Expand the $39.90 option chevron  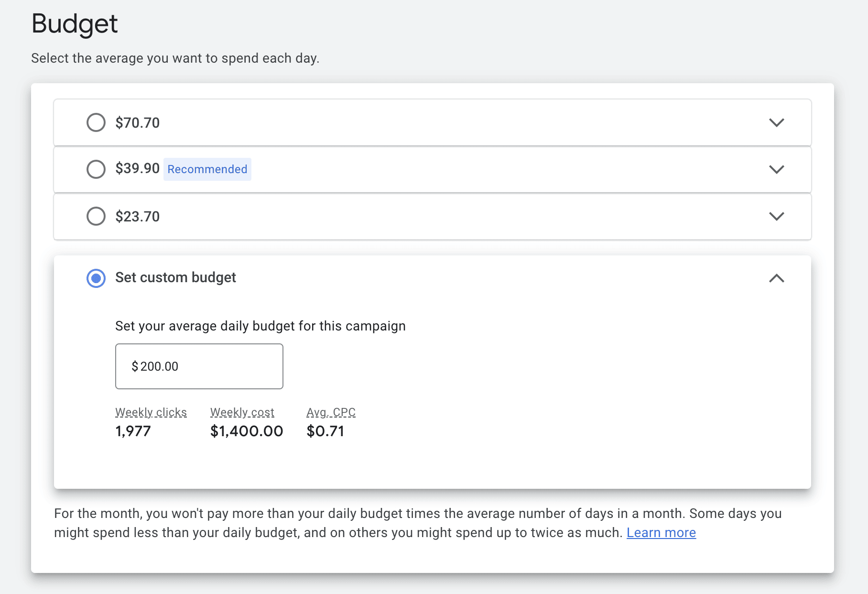[777, 169]
